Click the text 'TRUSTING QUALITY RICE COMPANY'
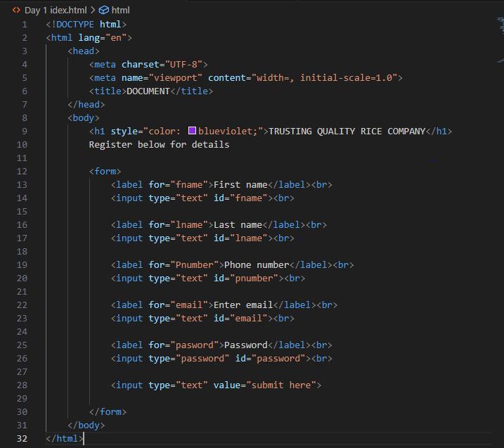504x448 pixels. point(347,132)
